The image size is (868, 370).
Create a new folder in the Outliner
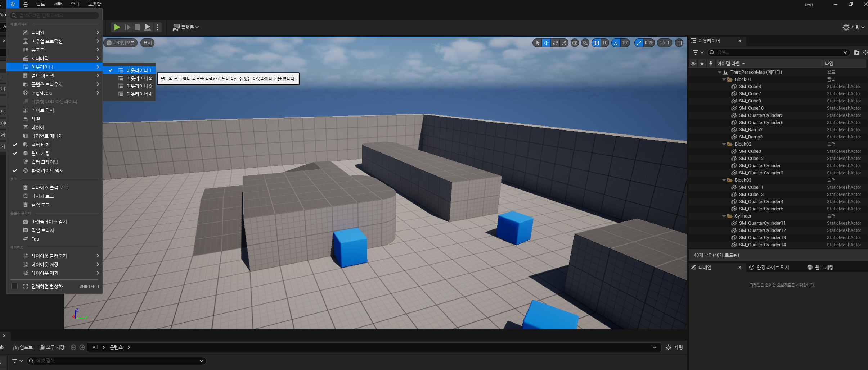point(857,52)
